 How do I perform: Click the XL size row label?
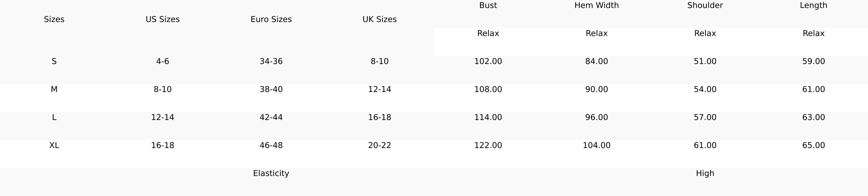click(x=54, y=145)
